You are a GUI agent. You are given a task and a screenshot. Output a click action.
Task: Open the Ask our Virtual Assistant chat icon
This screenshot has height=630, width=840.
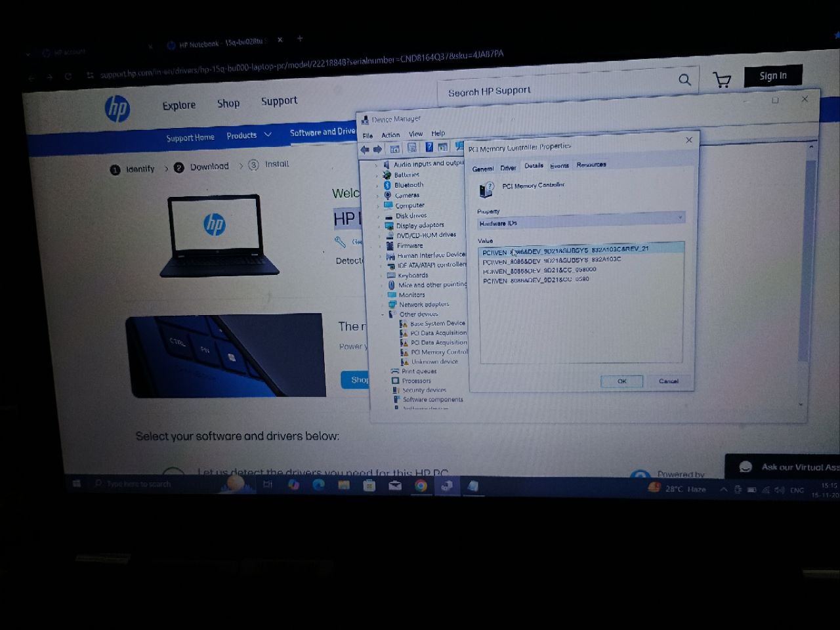coord(745,467)
